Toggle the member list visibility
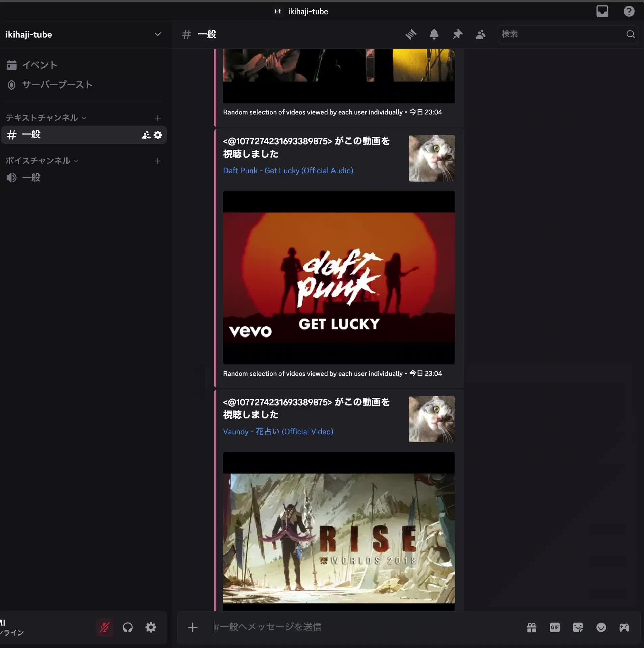644x648 pixels. 480,34
